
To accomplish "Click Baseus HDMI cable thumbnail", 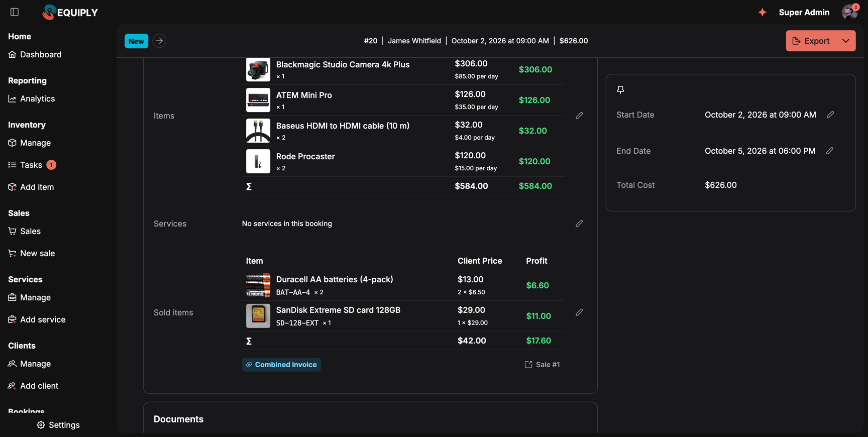I will (x=258, y=131).
